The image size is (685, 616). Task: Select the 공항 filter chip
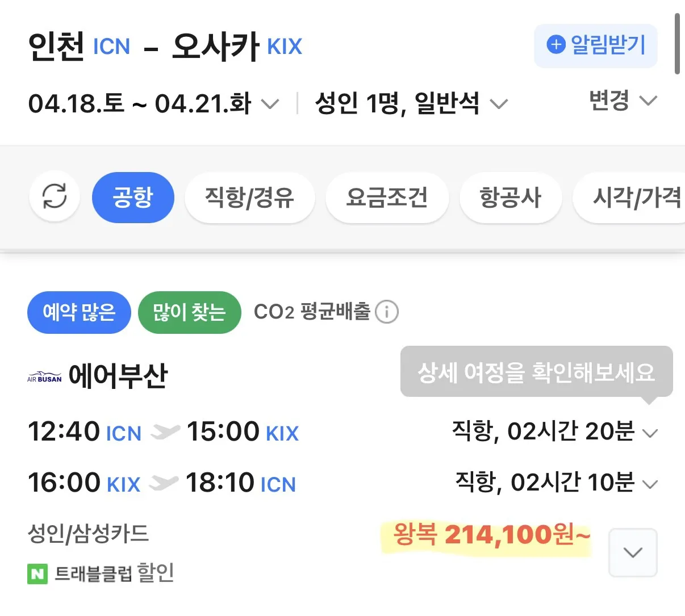pos(133,198)
